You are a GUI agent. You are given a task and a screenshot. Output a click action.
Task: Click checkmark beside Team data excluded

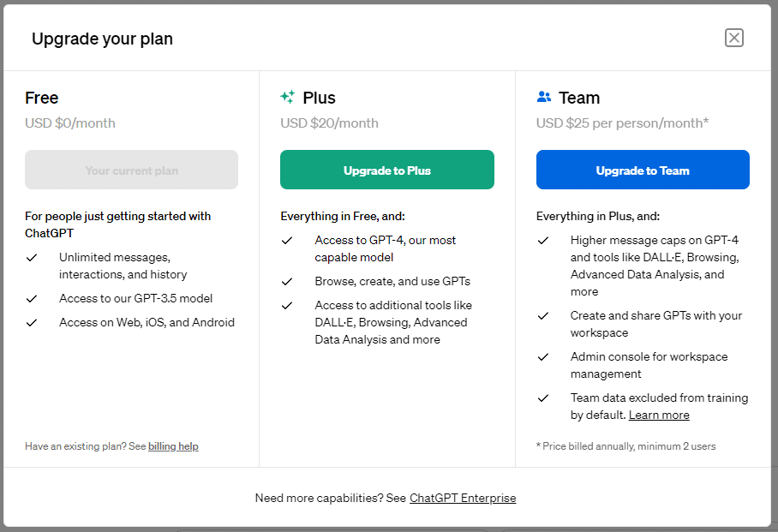click(x=543, y=398)
